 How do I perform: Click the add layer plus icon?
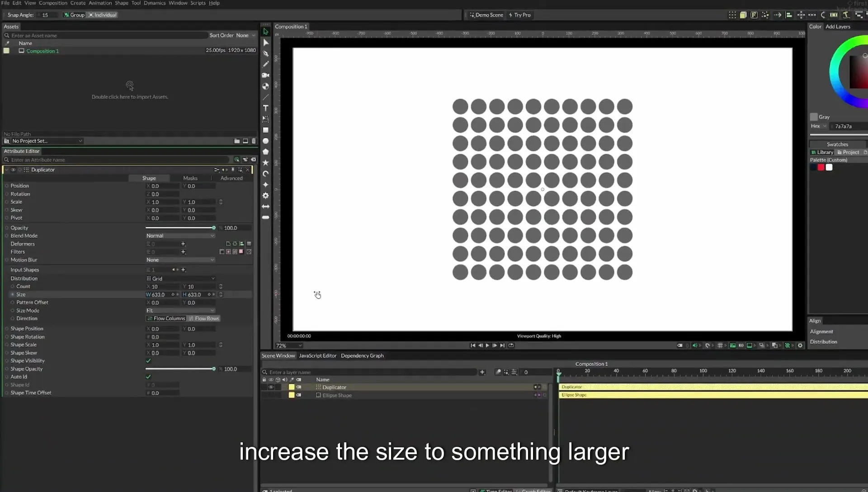pos(482,372)
